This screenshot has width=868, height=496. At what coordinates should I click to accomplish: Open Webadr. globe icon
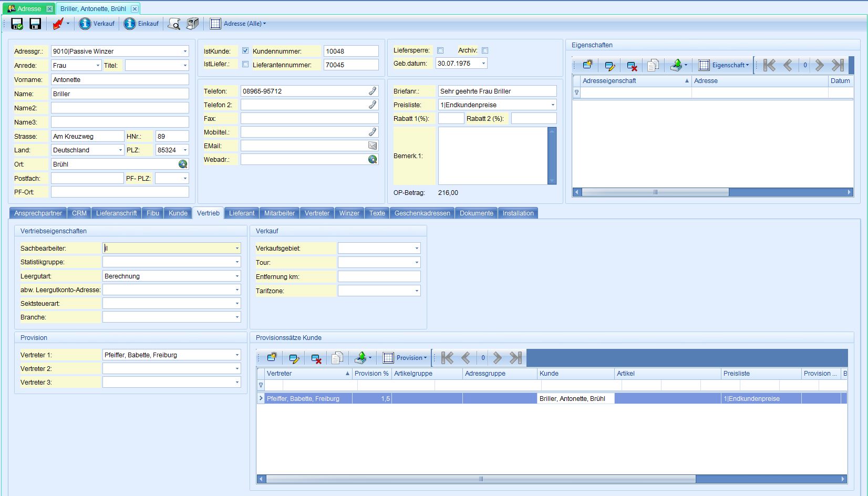[x=373, y=159]
